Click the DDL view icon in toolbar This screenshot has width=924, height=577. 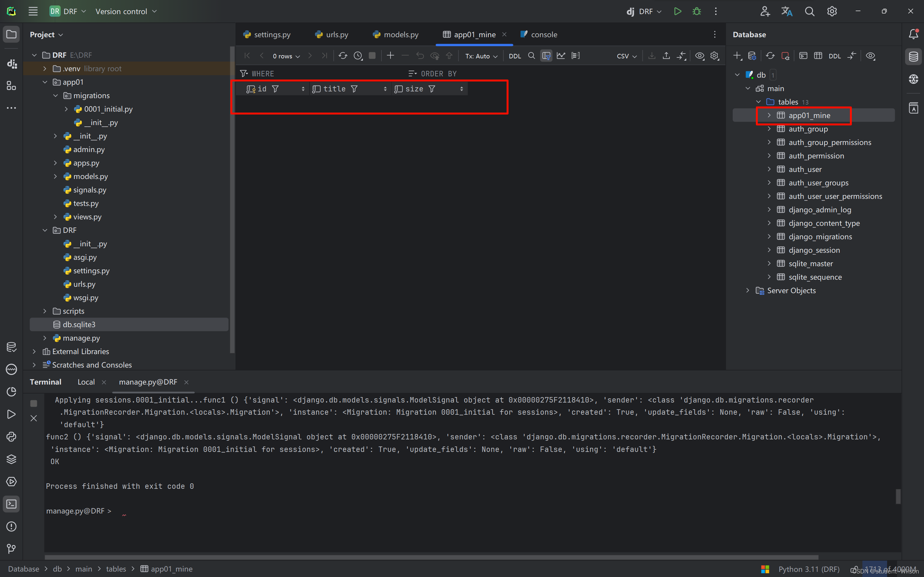tap(515, 55)
